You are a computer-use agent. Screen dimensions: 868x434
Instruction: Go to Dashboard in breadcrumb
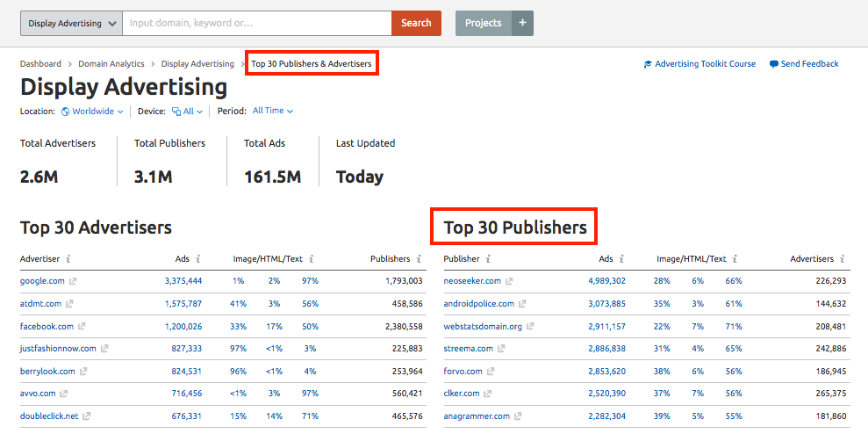pyautogui.click(x=40, y=64)
